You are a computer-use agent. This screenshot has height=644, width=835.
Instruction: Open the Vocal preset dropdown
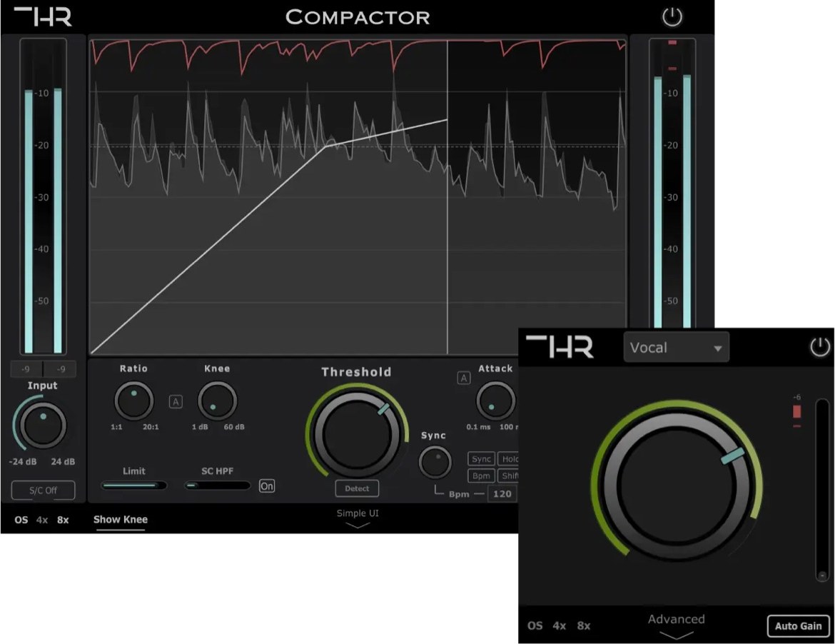(x=676, y=347)
